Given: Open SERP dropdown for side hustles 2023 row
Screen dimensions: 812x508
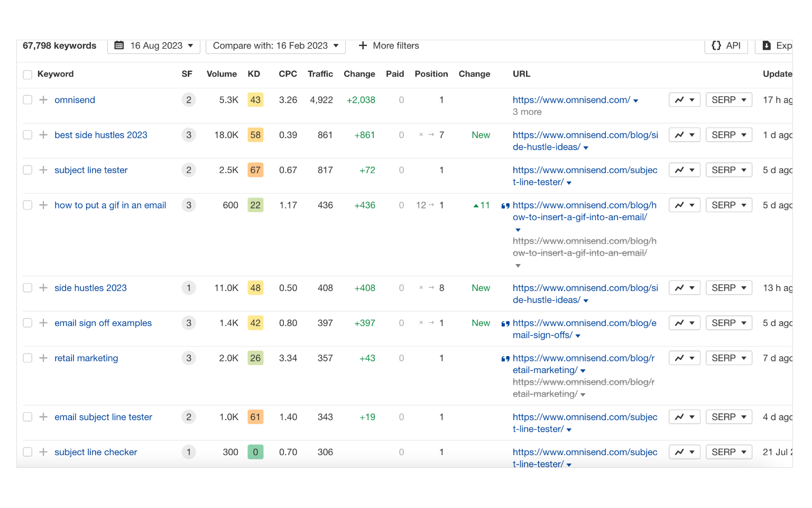Looking at the screenshot, I should (x=729, y=288).
